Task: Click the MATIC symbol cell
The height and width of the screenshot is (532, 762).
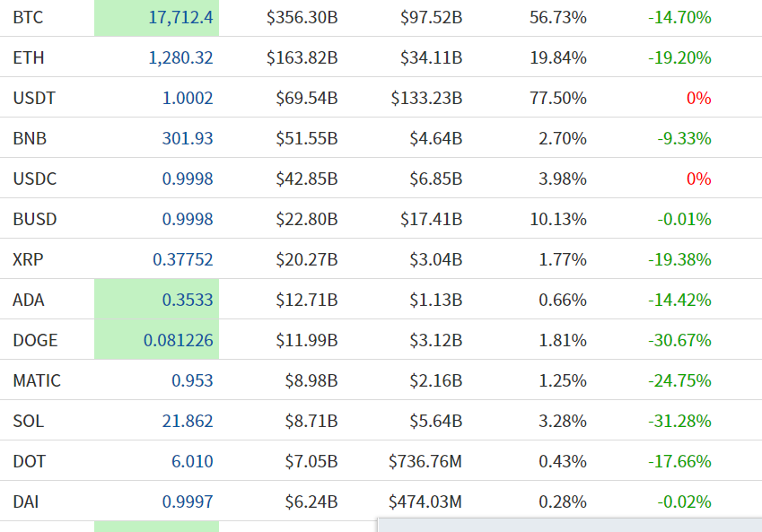Action: (x=37, y=380)
